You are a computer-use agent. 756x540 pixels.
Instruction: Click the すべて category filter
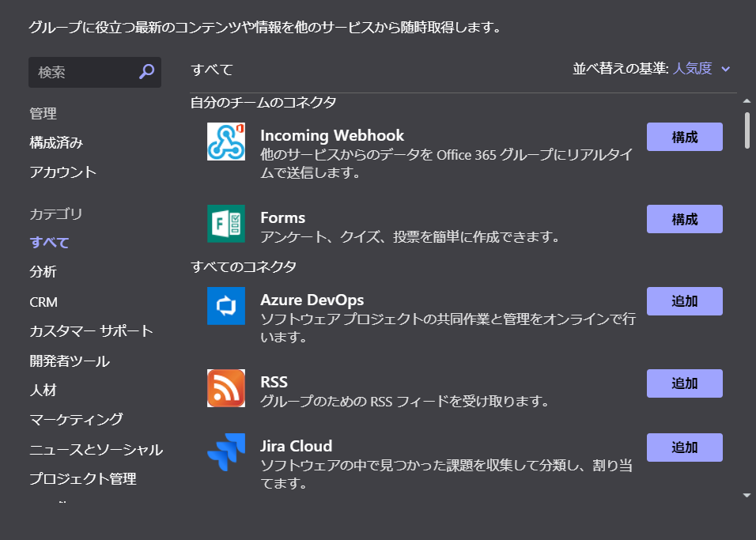pos(49,242)
